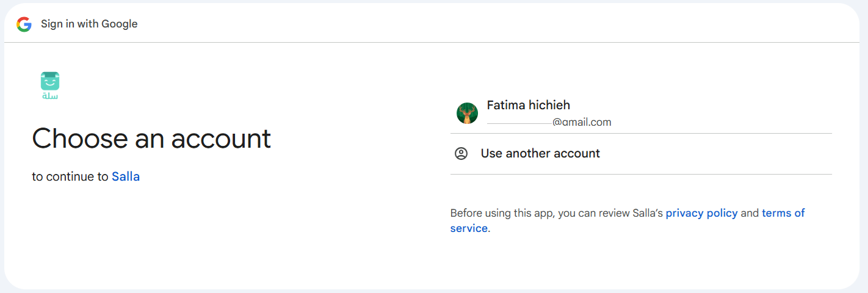Click the 'Choose an account' heading

151,139
